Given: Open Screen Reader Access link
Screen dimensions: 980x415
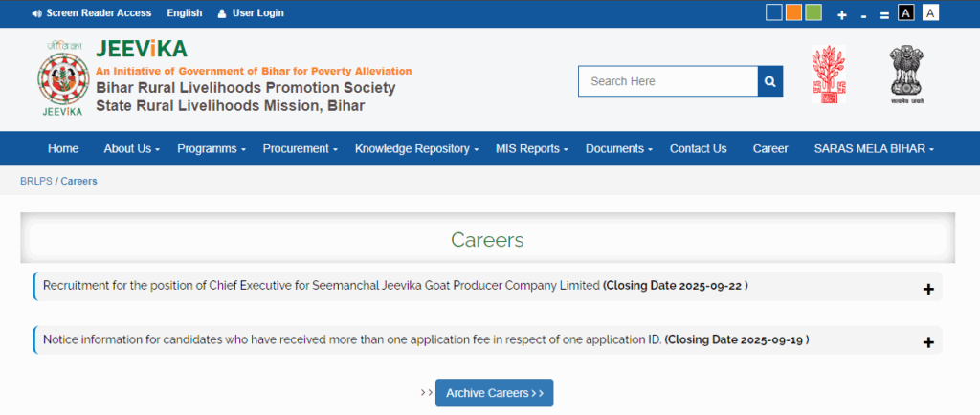Looking at the screenshot, I should click(91, 13).
